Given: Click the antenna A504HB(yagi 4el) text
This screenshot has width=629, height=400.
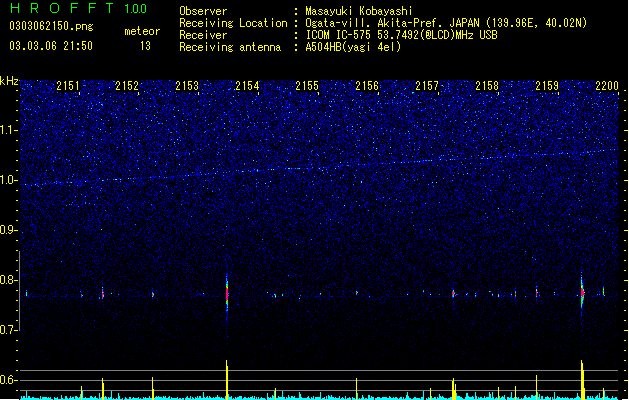Looking at the screenshot, I should click(353, 47).
